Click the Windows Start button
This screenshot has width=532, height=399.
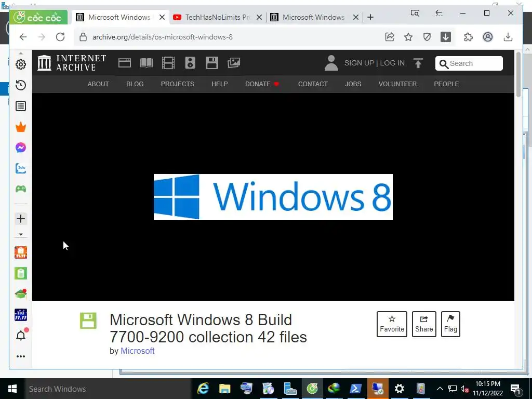pos(12,389)
